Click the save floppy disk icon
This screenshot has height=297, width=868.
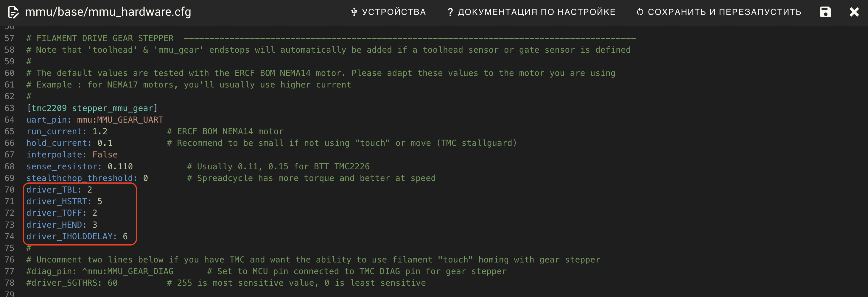pos(825,12)
